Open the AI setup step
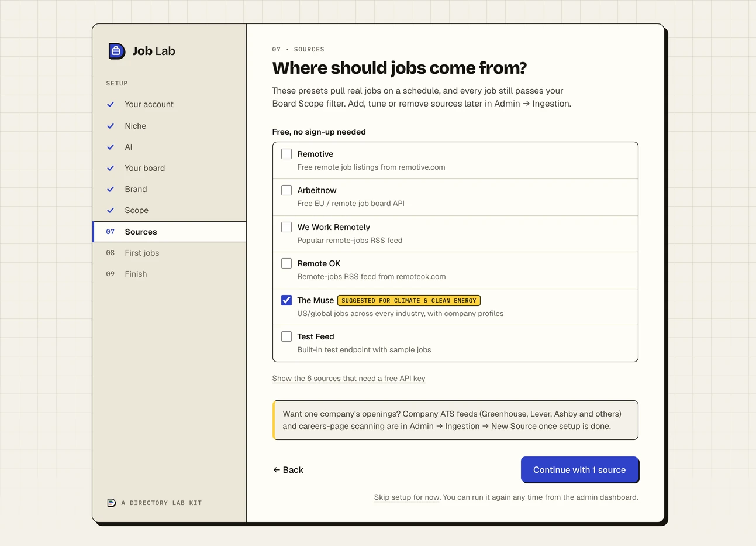756x546 pixels. [x=170, y=147]
